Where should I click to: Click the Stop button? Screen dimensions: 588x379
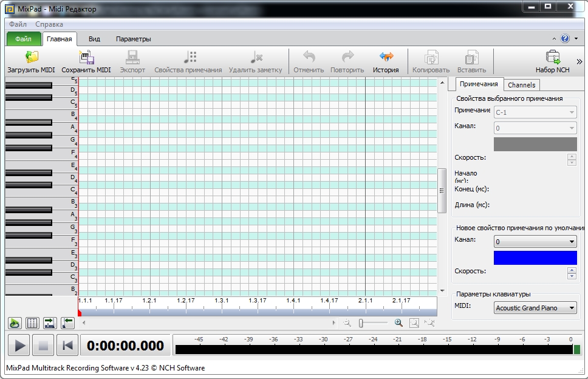coord(43,345)
